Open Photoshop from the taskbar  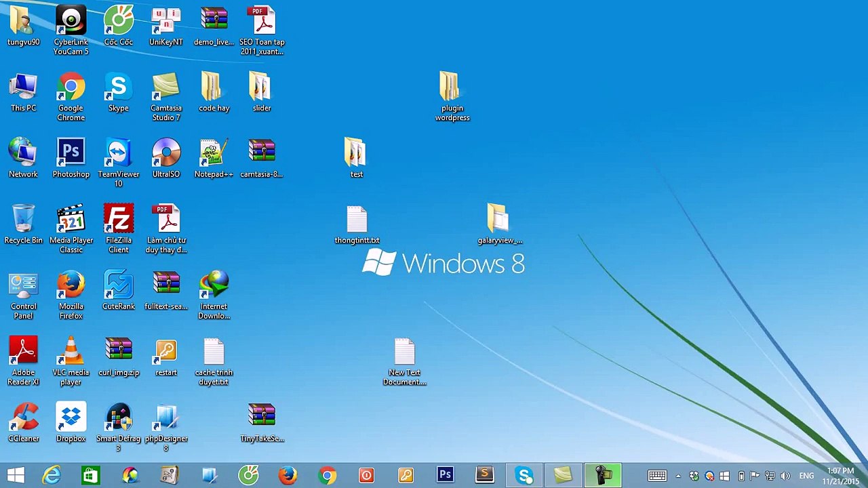click(x=445, y=475)
